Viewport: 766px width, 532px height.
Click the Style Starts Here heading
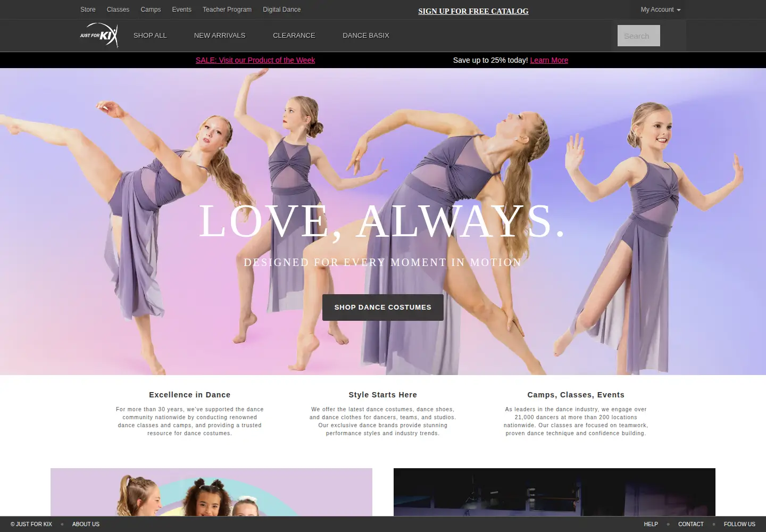tap(383, 395)
